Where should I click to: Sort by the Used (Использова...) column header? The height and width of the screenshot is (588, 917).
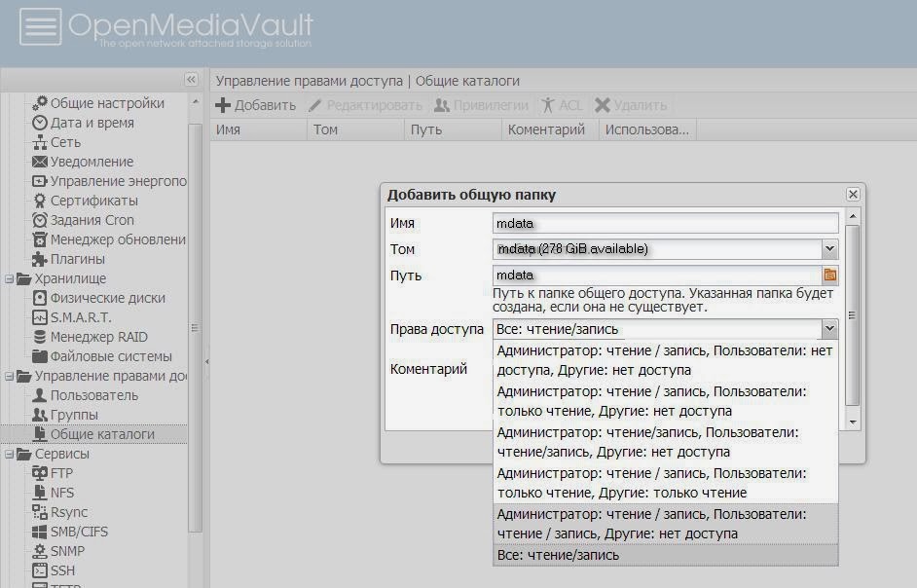click(x=647, y=129)
